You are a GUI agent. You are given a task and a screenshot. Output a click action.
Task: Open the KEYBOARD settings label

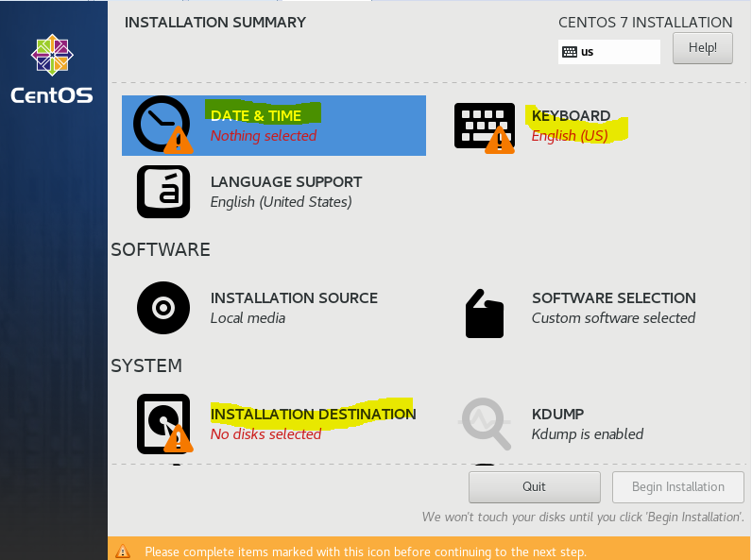click(571, 115)
